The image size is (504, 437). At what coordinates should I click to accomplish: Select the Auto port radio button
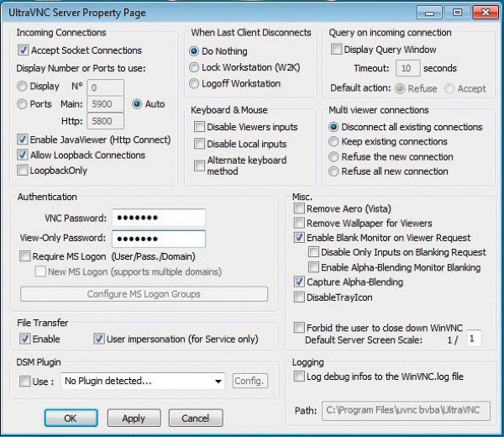click(137, 104)
